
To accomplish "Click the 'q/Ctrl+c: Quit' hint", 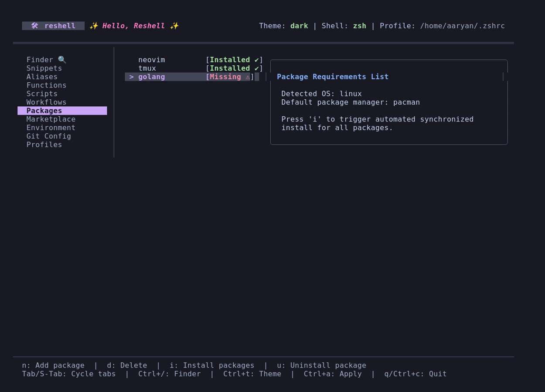I will pyautogui.click(x=416, y=374).
